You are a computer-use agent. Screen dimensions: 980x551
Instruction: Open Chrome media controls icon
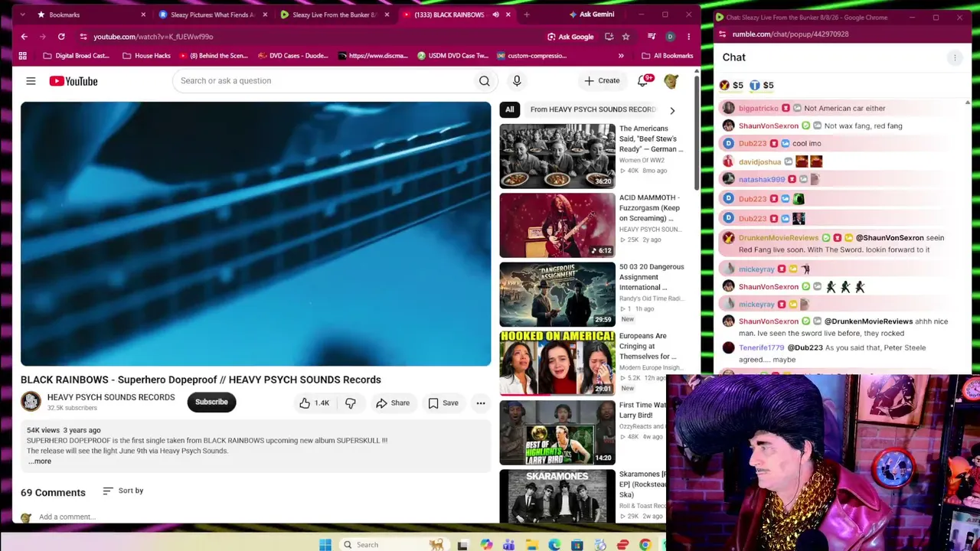tap(652, 36)
